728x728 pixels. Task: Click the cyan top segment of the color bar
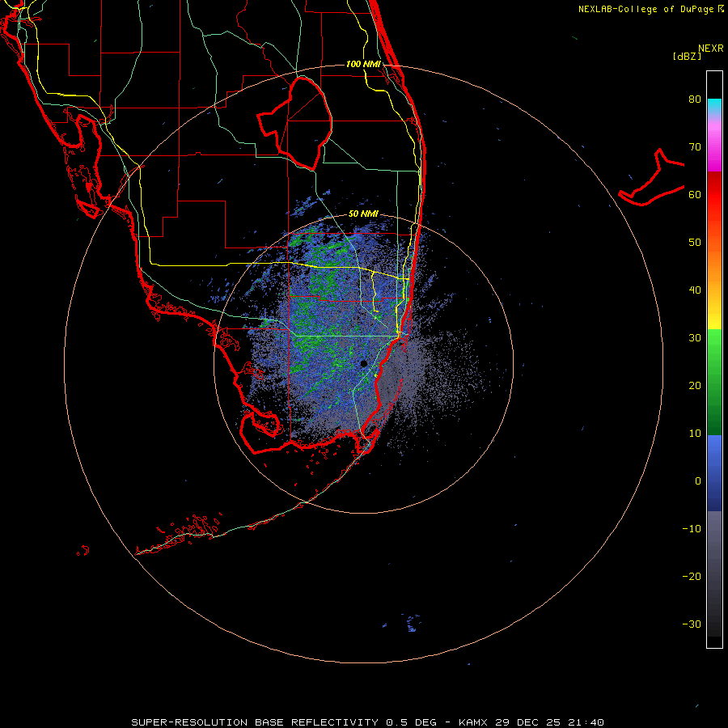[x=714, y=105]
